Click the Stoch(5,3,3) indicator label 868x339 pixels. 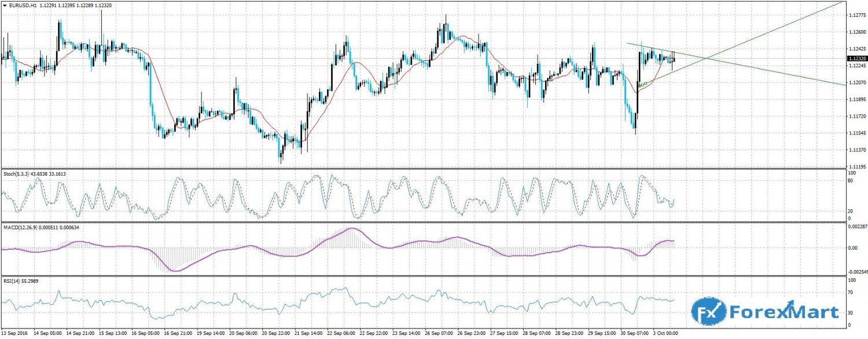17,173
